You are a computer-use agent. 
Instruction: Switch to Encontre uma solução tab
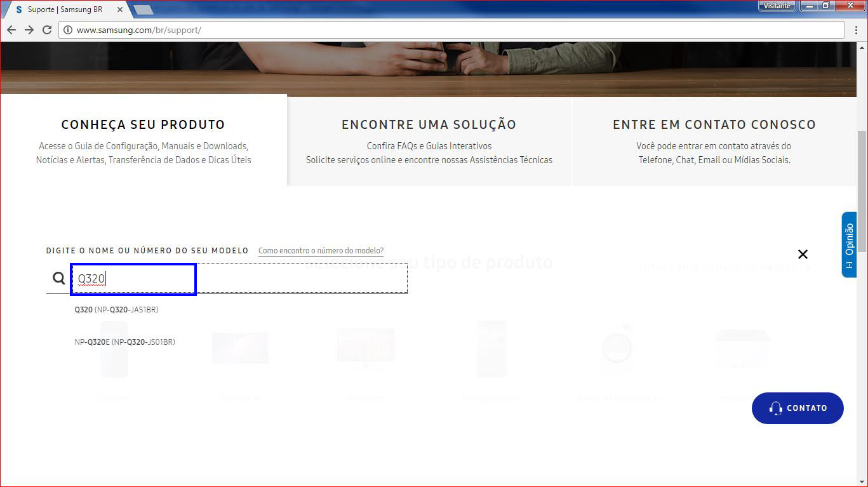[429, 140]
